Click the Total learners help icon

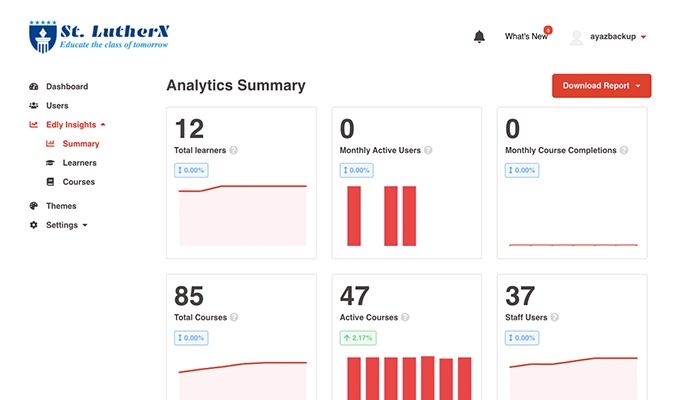point(233,150)
